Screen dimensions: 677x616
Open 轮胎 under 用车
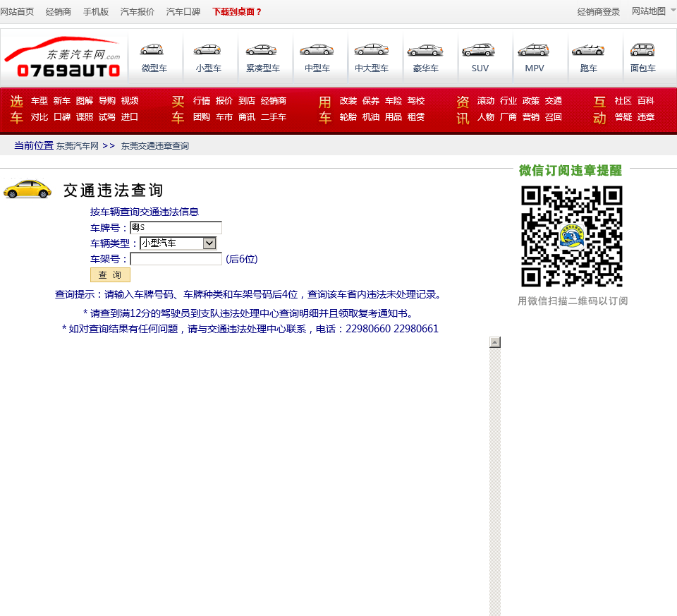(x=348, y=117)
